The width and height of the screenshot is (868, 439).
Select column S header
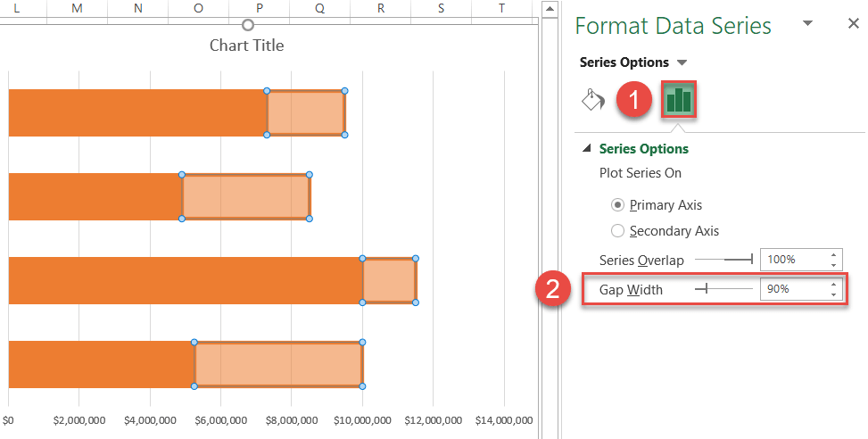pos(441,8)
